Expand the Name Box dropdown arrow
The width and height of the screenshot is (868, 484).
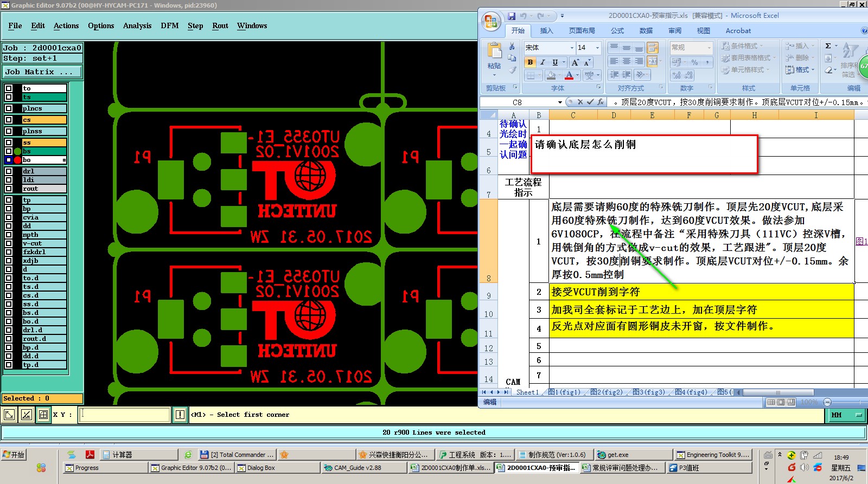560,102
